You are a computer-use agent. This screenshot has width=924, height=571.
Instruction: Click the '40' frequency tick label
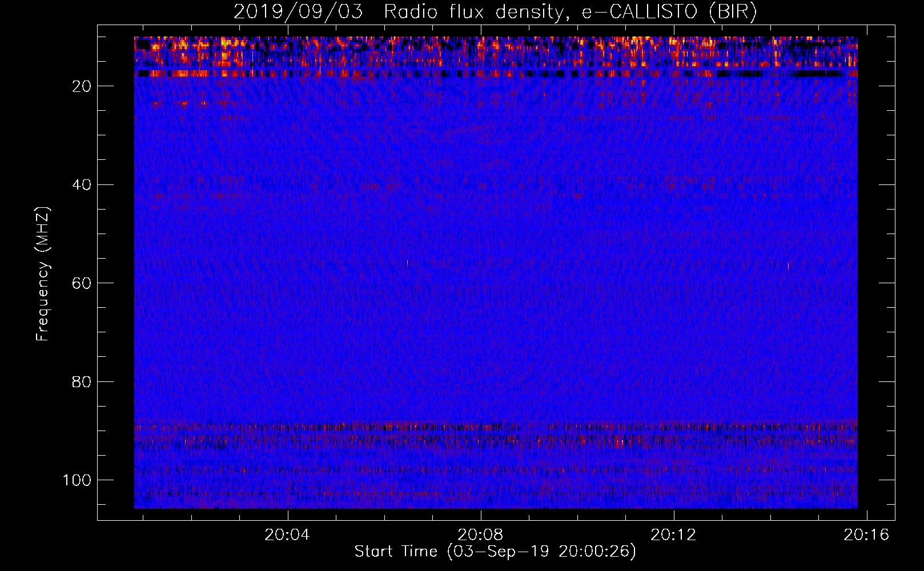coord(82,185)
